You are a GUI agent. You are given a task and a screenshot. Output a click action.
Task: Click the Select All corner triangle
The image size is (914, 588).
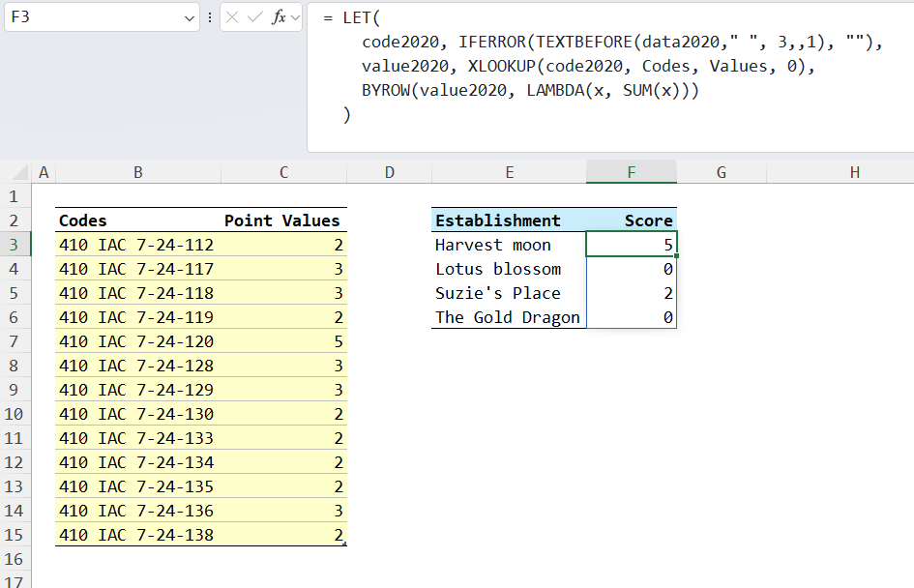(x=21, y=173)
